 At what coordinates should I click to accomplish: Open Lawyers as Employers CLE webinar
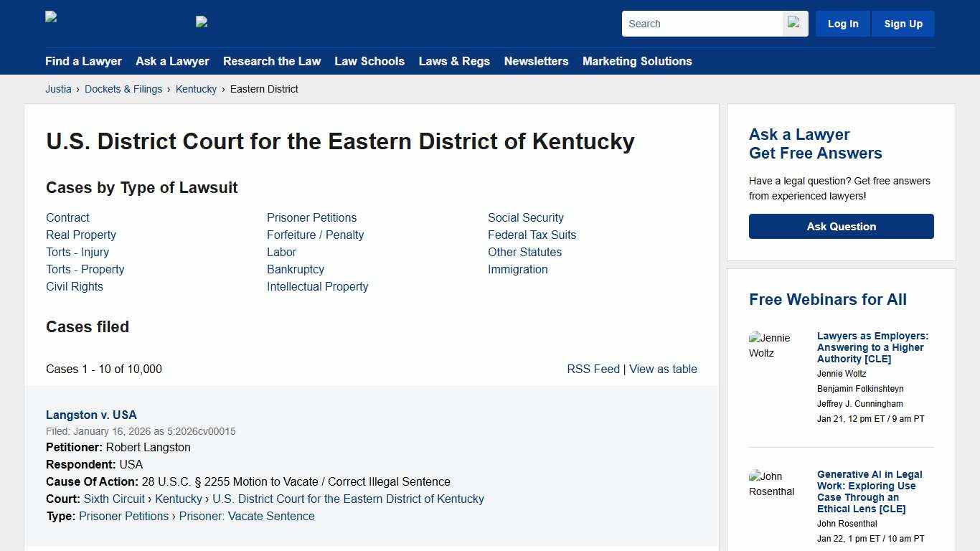tap(872, 347)
